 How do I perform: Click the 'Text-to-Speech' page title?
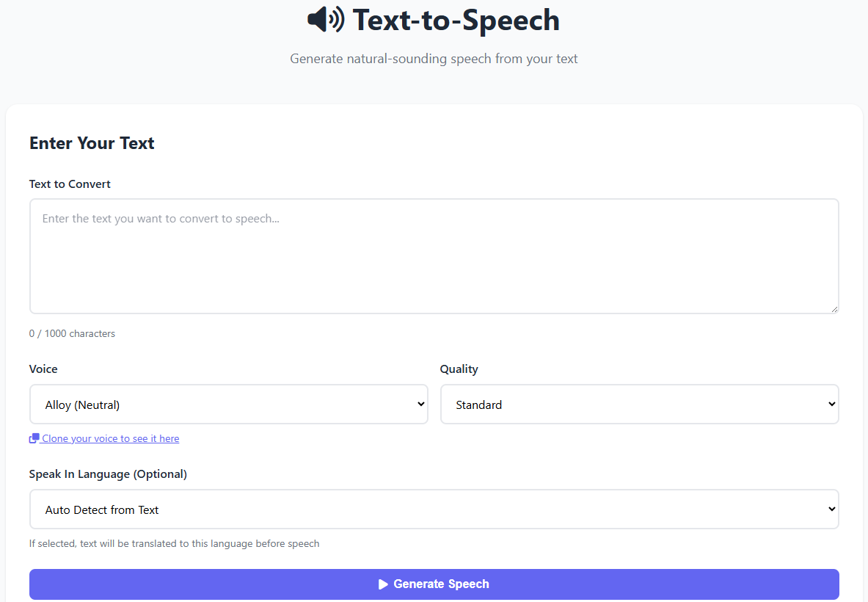[456, 20]
